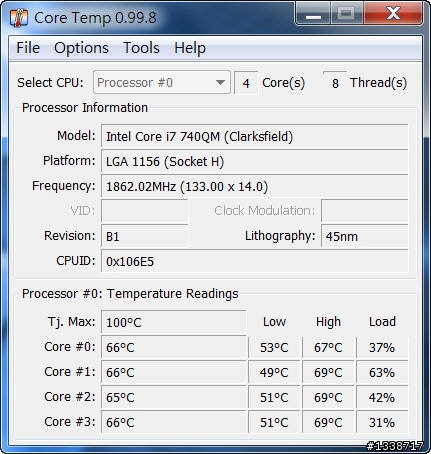Click Core #0 low temperature 53°C
Screen dimensions: 431x454
274,347
